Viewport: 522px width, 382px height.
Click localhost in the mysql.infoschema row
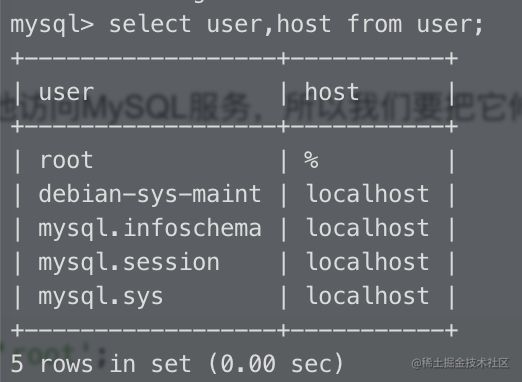click(368, 227)
